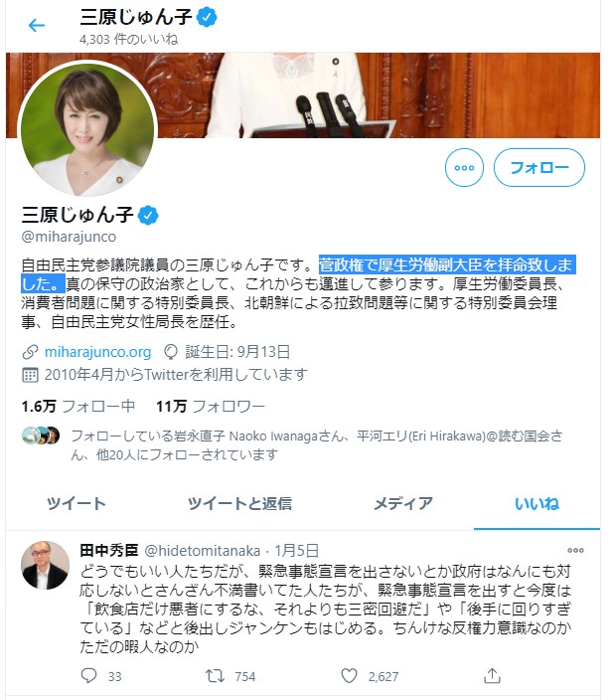612x700 pixels.
Task: Open the 1.6万 フォロー中 following list
Action: (78, 407)
